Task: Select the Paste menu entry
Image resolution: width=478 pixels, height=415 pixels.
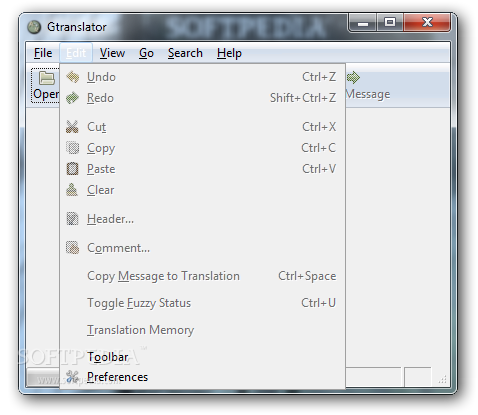Action: tap(203, 169)
